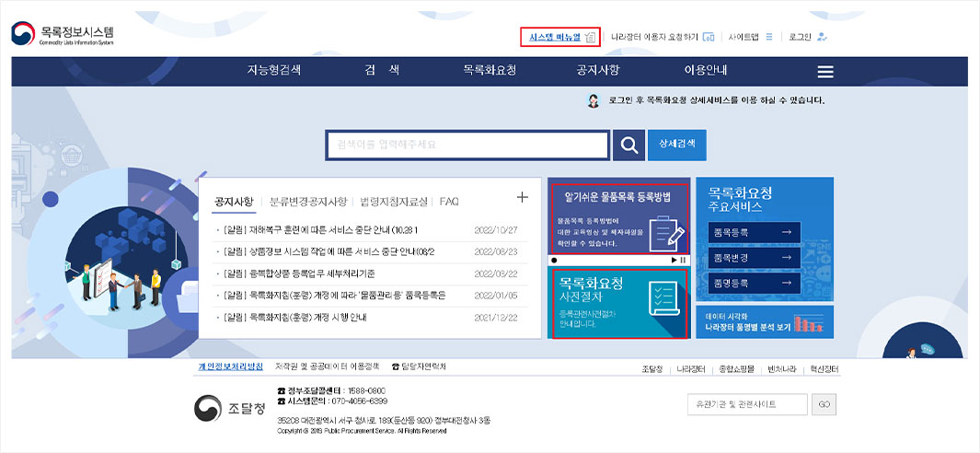Pause the banner slideshow

pyautogui.click(x=684, y=261)
